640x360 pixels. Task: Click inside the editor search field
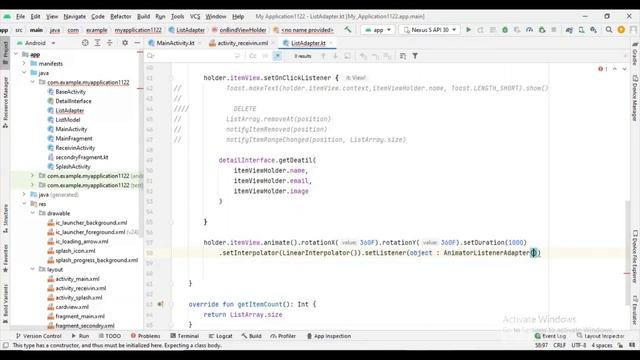pyautogui.click(x=194, y=56)
